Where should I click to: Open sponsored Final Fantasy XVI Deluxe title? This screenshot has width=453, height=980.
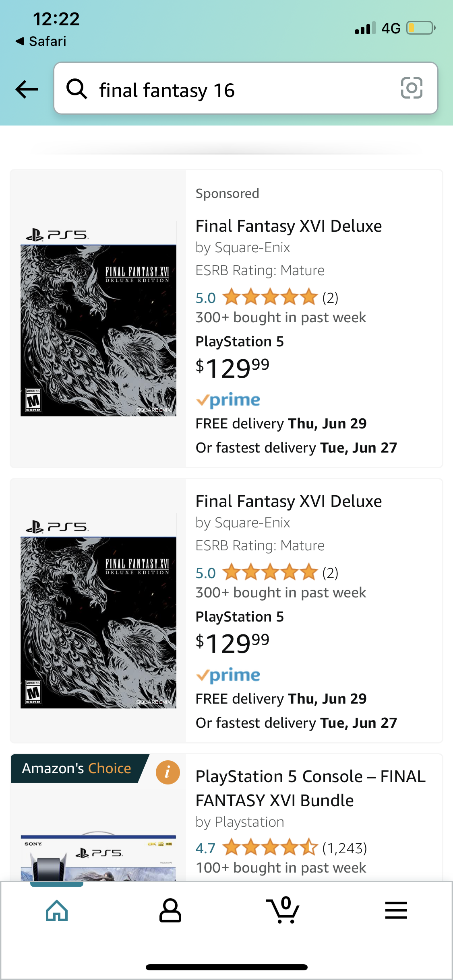288,226
